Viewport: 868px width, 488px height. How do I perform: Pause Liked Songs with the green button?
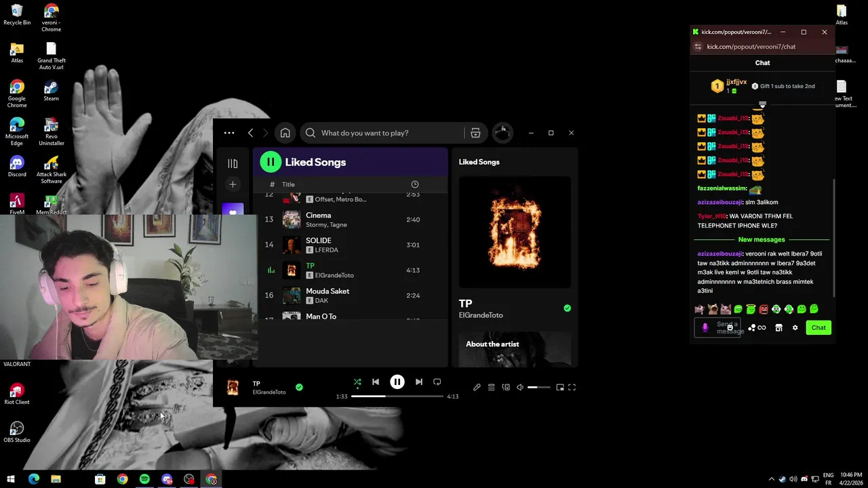[271, 162]
